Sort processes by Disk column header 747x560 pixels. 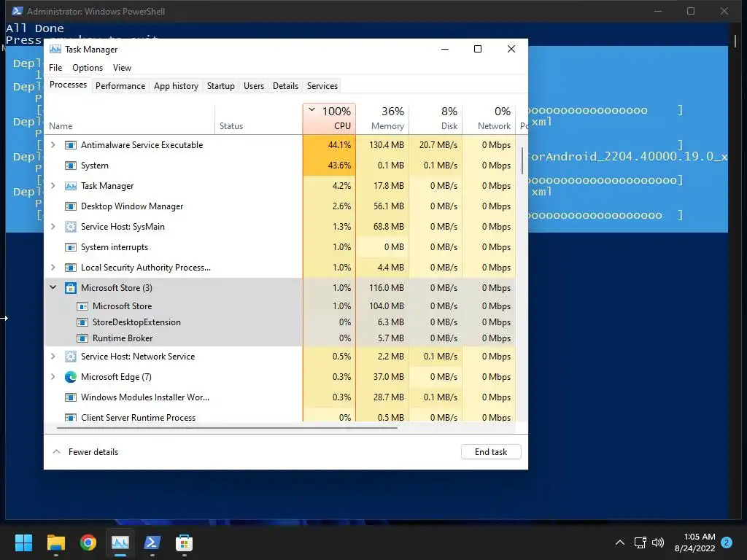click(x=436, y=119)
